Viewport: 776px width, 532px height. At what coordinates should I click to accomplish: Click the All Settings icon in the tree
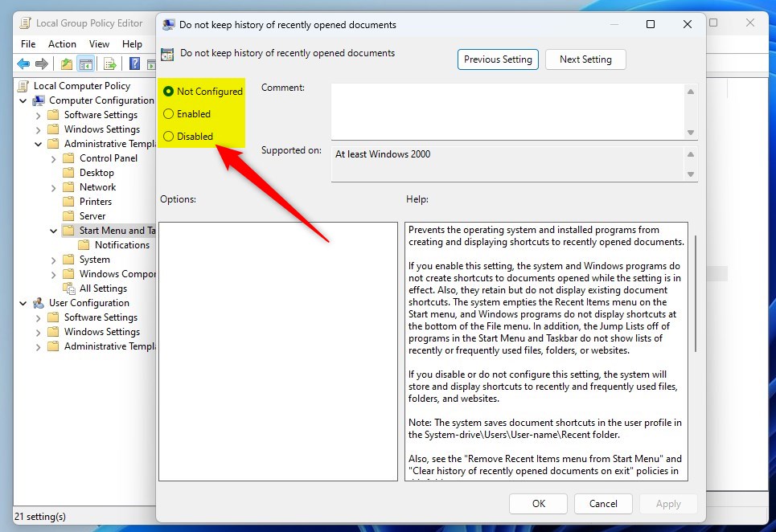68,289
